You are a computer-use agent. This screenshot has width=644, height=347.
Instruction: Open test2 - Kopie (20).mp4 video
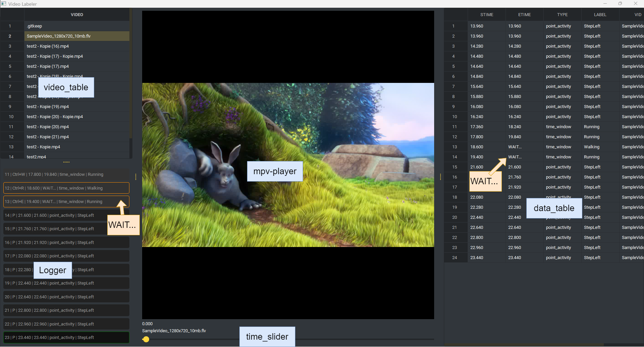coord(77,127)
